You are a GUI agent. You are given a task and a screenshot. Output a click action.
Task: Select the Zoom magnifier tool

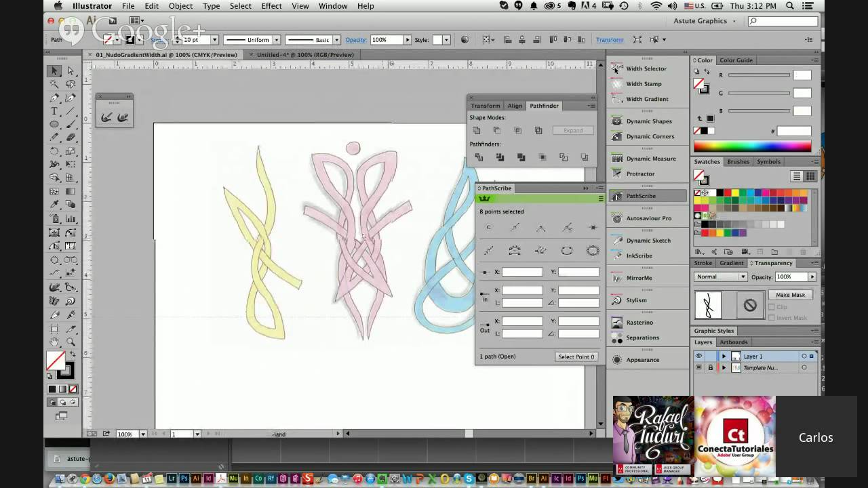pyautogui.click(x=71, y=342)
